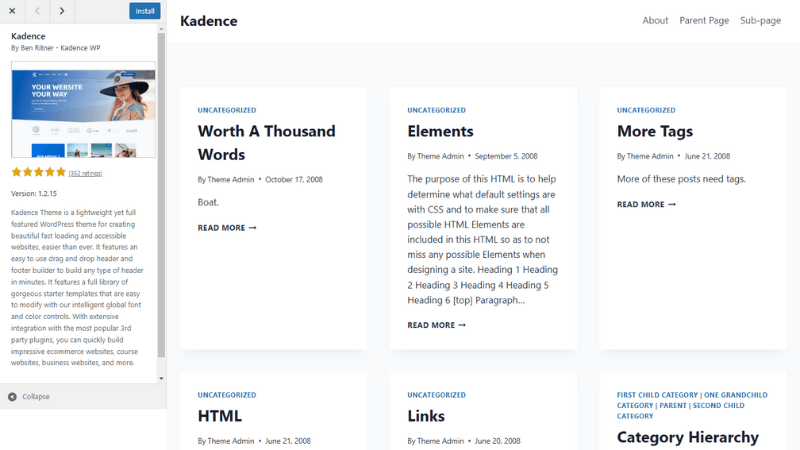Click Theme Admin author on Links post
The image size is (800, 450).
click(440, 441)
